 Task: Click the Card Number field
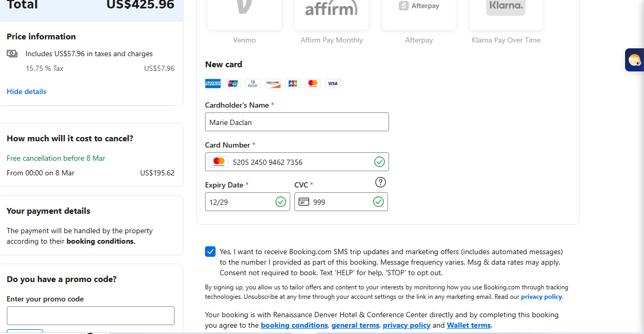[297, 162]
